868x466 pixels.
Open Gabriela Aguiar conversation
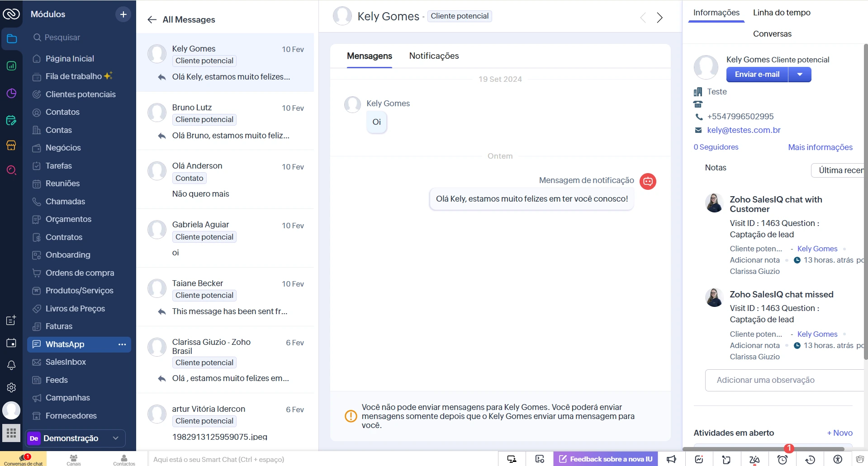click(225, 238)
